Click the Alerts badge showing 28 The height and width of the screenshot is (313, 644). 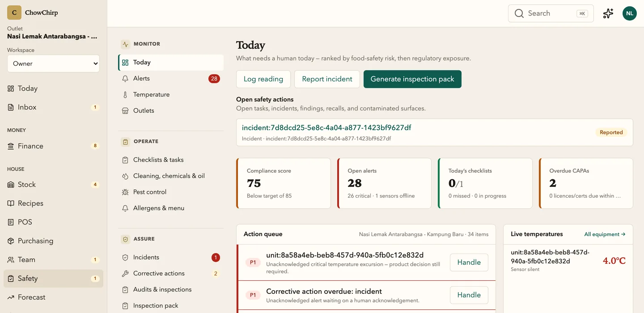(214, 79)
